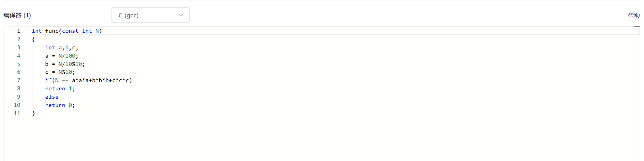Place cursor in 'a = N/100;' line
Viewport: 644px width, 161px height.
[62, 56]
